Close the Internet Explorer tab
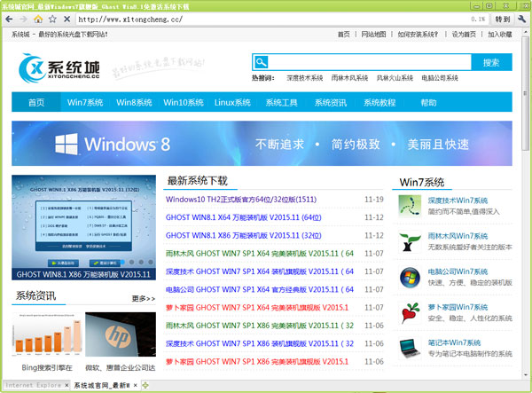 pyautogui.click(x=66, y=385)
